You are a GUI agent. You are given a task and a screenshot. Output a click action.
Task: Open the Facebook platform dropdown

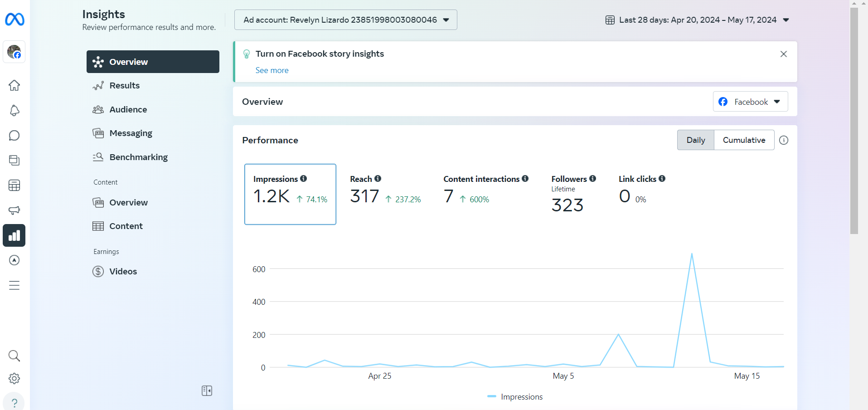pos(750,102)
